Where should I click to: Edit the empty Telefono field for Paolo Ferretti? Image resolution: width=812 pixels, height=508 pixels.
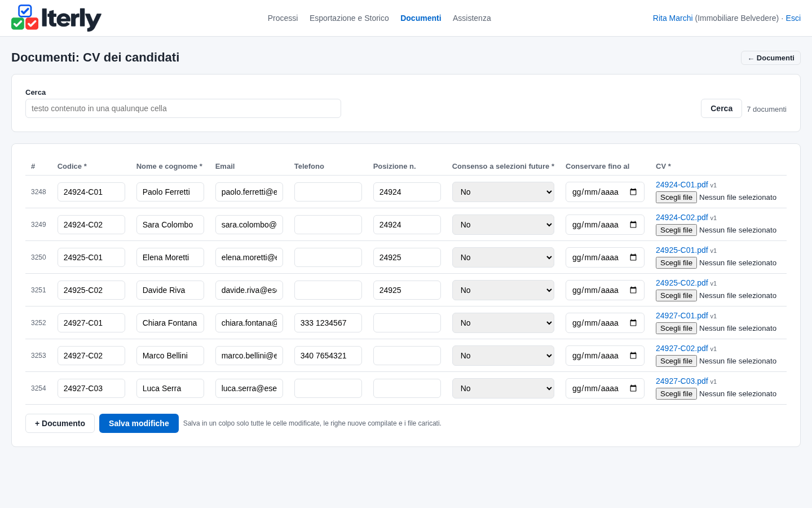[328, 192]
